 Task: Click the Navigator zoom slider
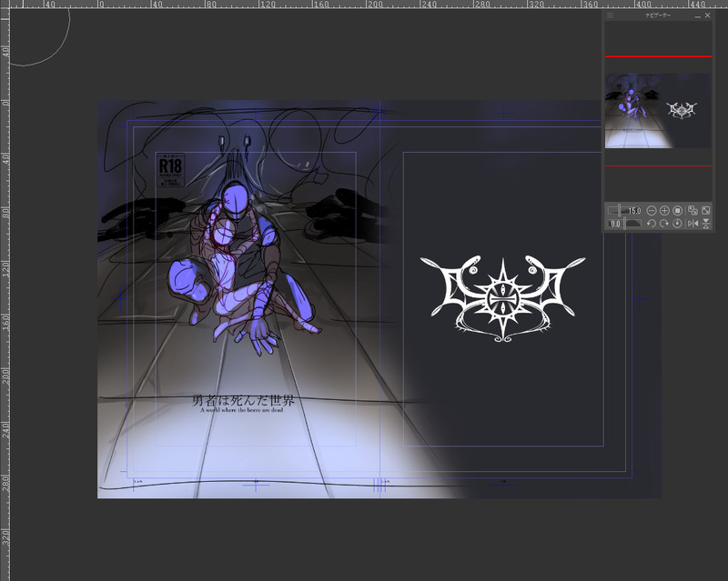pos(624,211)
